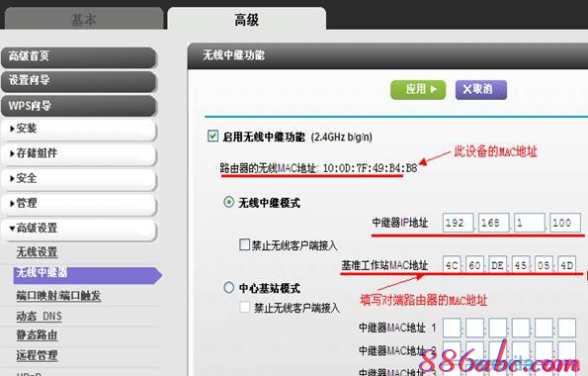Click base station MAC field 4D

(x=566, y=265)
